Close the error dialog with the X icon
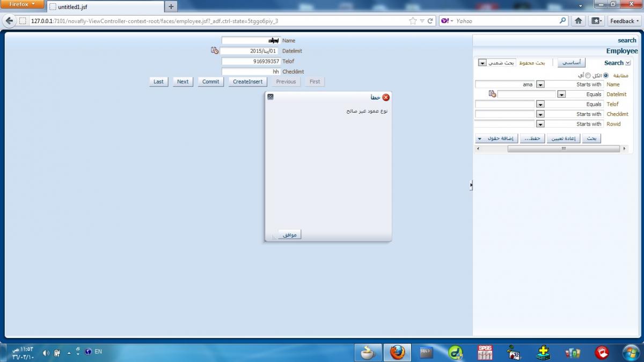 [x=270, y=97]
